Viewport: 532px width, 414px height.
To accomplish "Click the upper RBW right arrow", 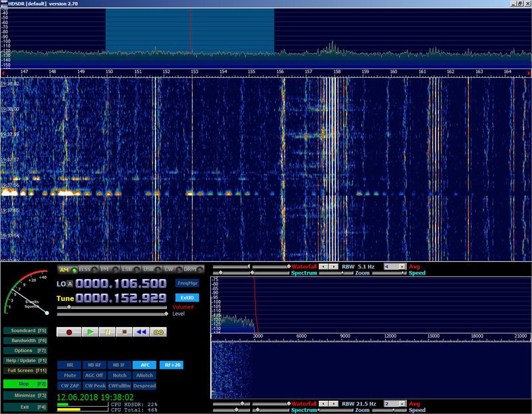I will click(x=334, y=266).
